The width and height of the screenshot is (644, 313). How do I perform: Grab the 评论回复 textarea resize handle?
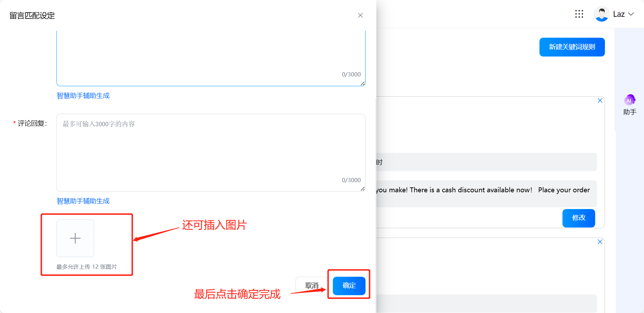tap(363, 189)
